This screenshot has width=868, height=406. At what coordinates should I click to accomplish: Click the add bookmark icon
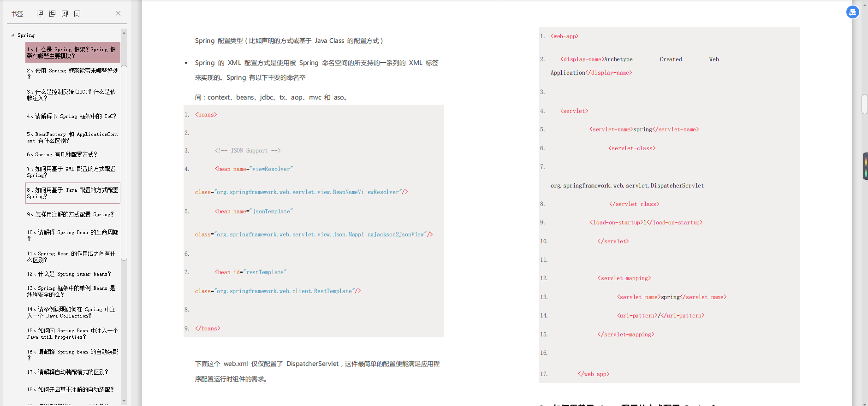coord(65,13)
